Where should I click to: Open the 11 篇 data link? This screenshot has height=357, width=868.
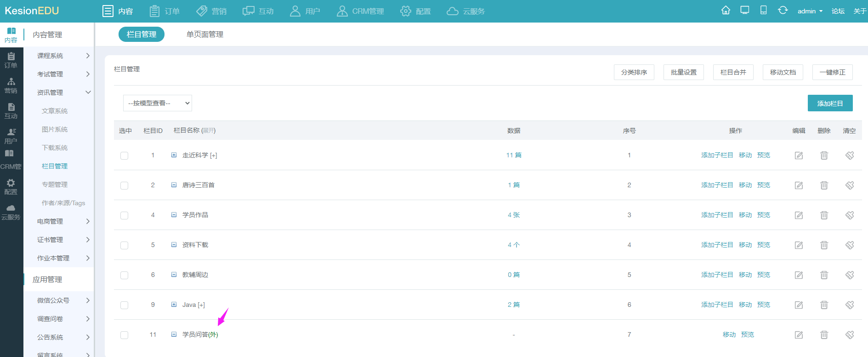(x=514, y=155)
